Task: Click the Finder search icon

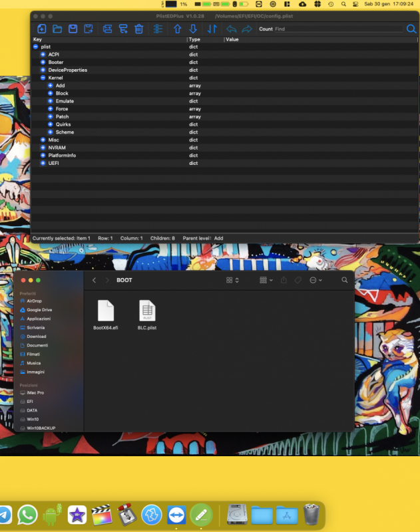Action: pos(344,280)
